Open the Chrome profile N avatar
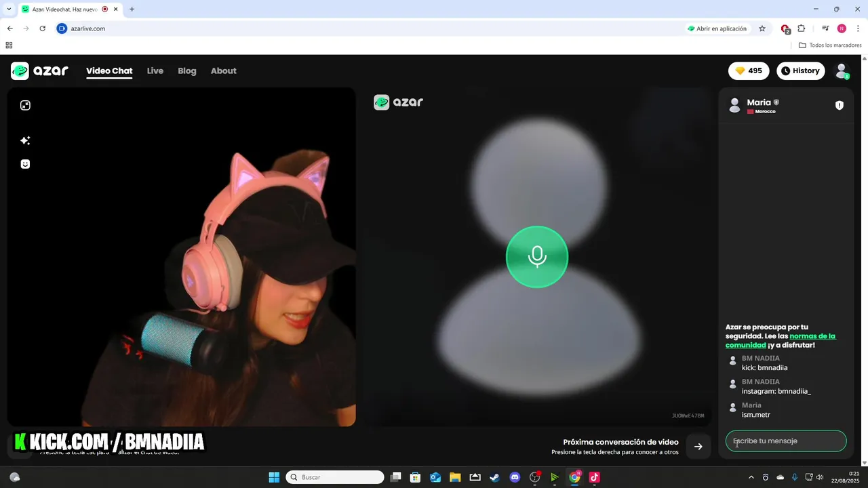Viewport: 868px width, 488px height. 842,28
